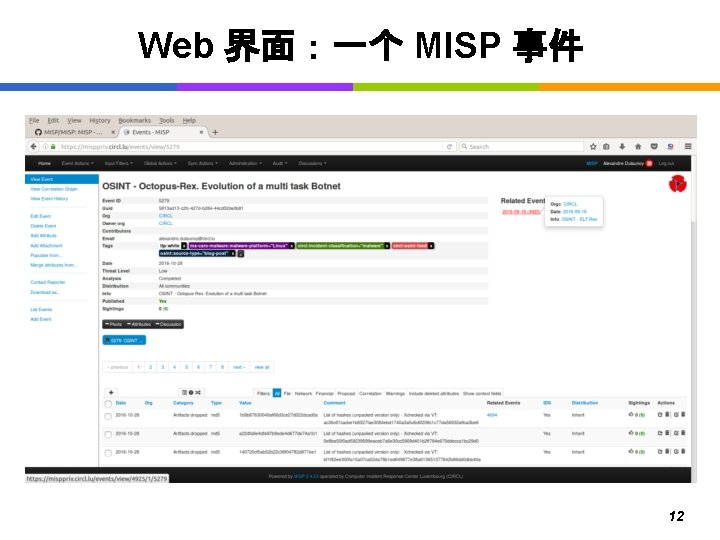The height and width of the screenshot is (540, 720).
Task: Click Delete Event in sidebar
Action: tap(43, 226)
